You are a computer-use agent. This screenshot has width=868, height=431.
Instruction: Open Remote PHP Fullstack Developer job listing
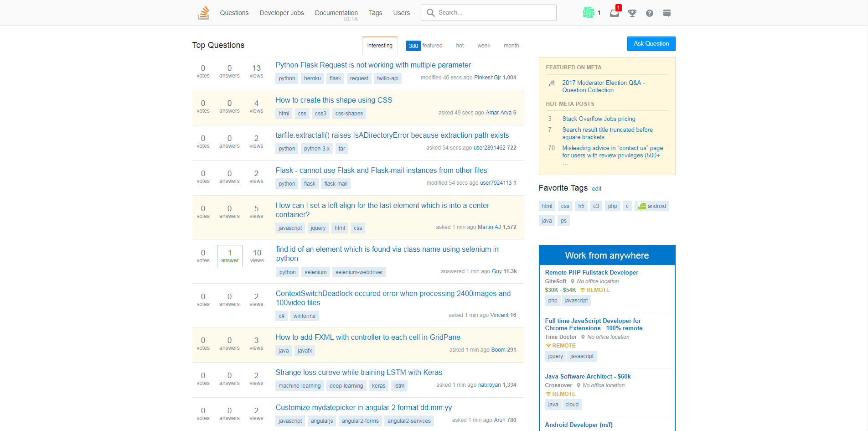click(591, 273)
